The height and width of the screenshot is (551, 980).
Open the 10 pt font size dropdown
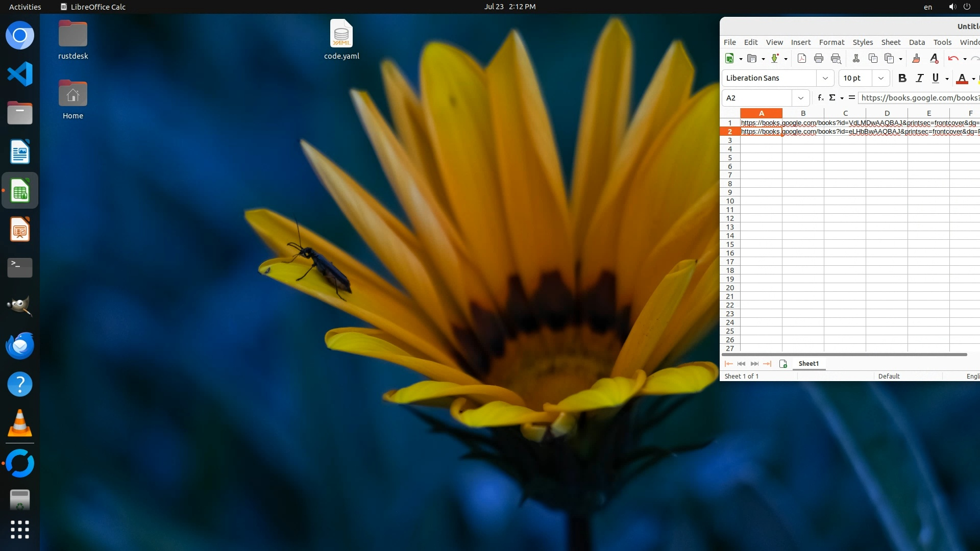(x=880, y=78)
